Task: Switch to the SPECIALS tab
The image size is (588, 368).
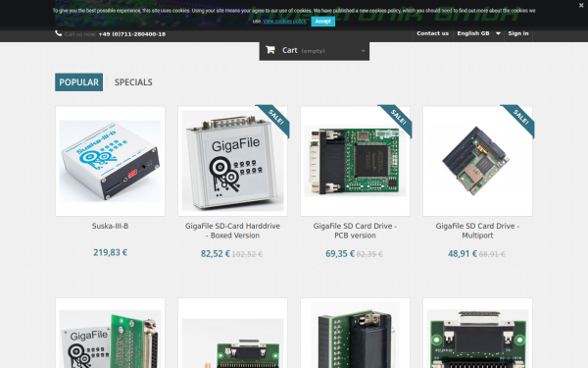Action: click(x=133, y=82)
